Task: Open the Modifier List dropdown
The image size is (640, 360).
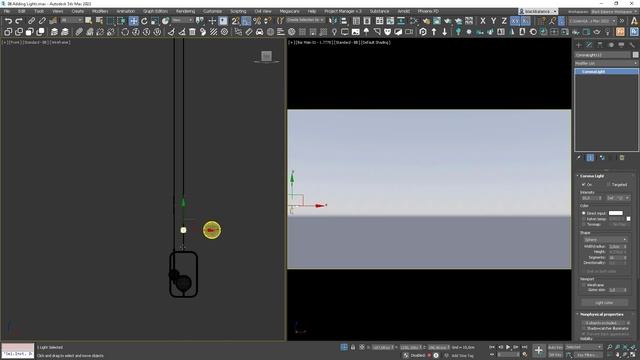Action: coord(606,63)
